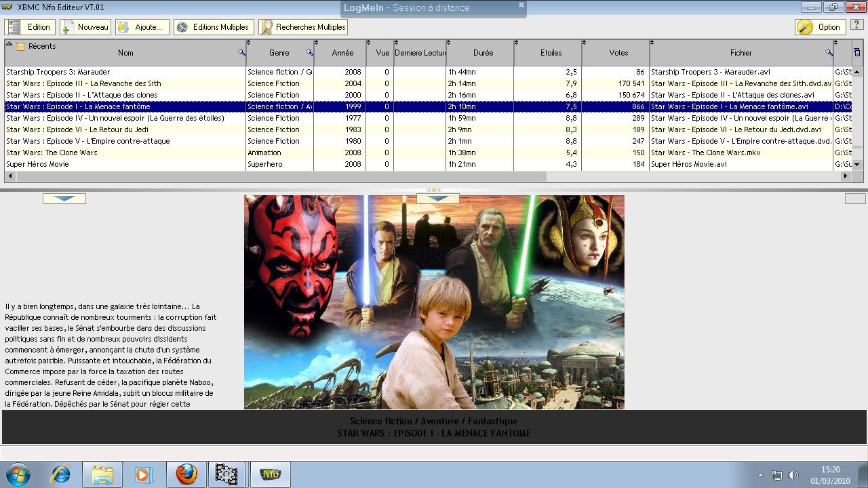Click the search magnifier in Nom column
The width and height of the screenshot is (868, 488).
point(241,53)
